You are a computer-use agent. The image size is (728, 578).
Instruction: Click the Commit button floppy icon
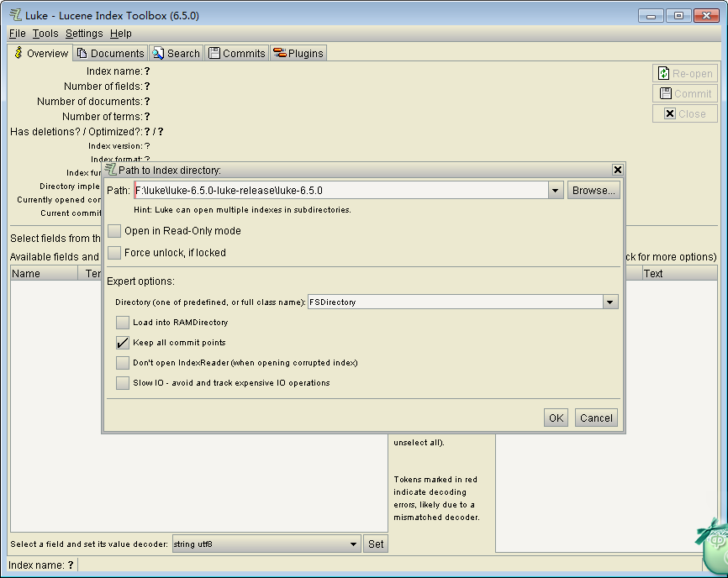tap(665, 93)
